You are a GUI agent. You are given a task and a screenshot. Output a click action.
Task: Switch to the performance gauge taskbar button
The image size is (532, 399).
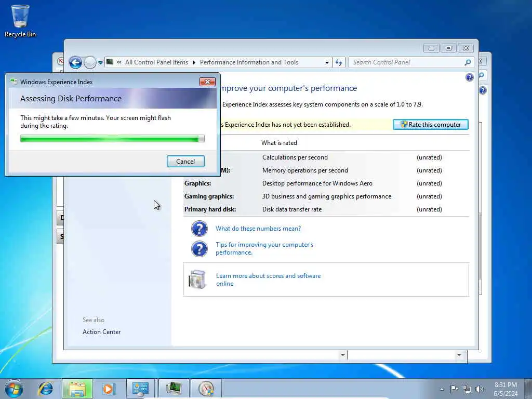206,389
